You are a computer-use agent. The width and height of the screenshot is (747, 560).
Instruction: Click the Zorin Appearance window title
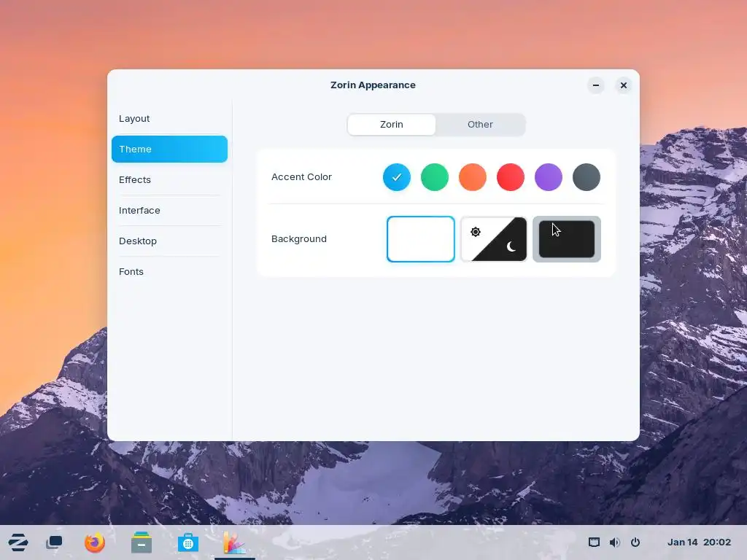373,85
